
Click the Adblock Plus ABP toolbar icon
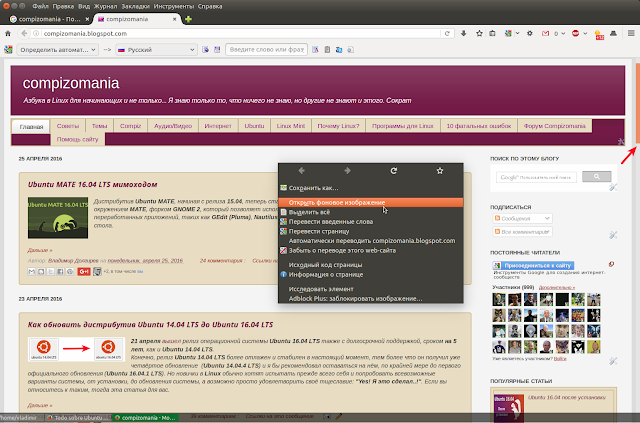[576, 33]
